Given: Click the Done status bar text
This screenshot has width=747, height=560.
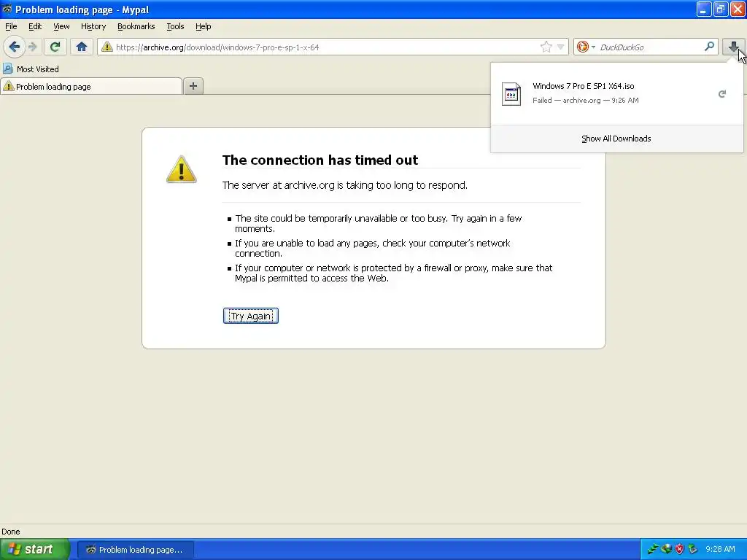Looking at the screenshot, I should [x=10, y=532].
